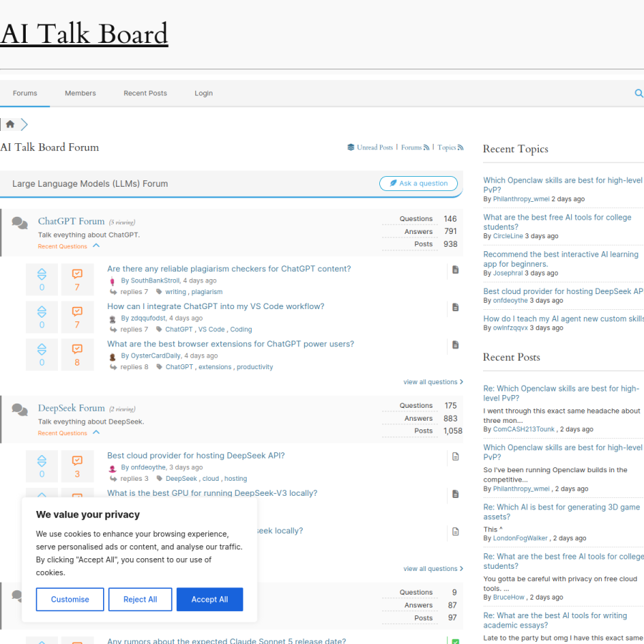The image size is (644, 644).
Task: Open BruceHow user profile
Action: [x=509, y=597]
